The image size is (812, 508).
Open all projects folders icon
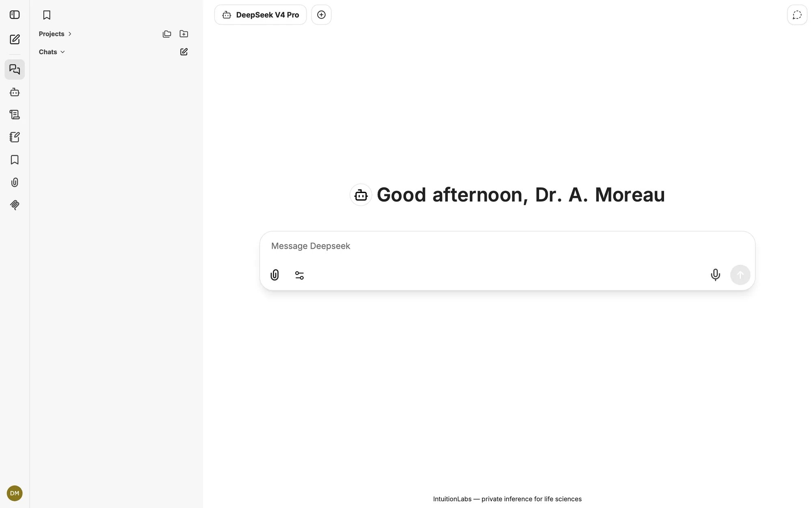[167, 34]
